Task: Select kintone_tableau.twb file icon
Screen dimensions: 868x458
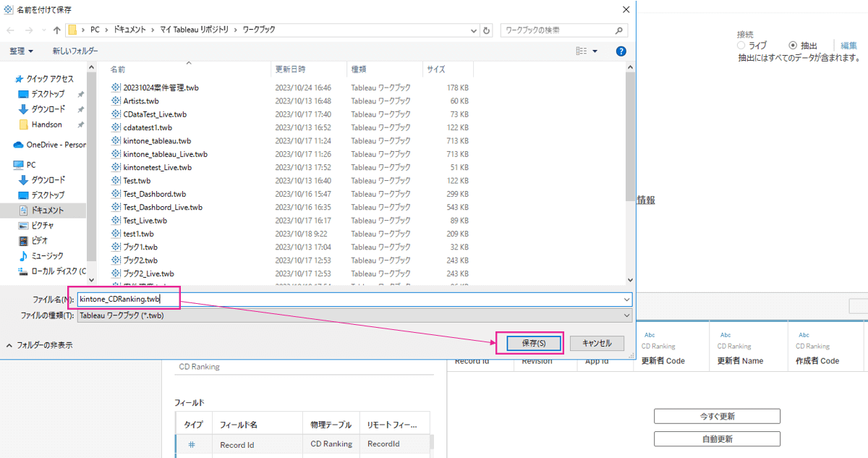Action: pos(116,141)
